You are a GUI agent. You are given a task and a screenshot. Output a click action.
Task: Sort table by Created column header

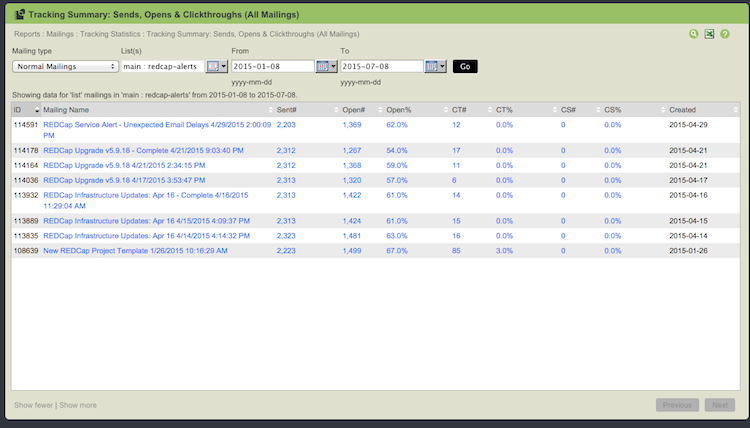tap(703, 110)
